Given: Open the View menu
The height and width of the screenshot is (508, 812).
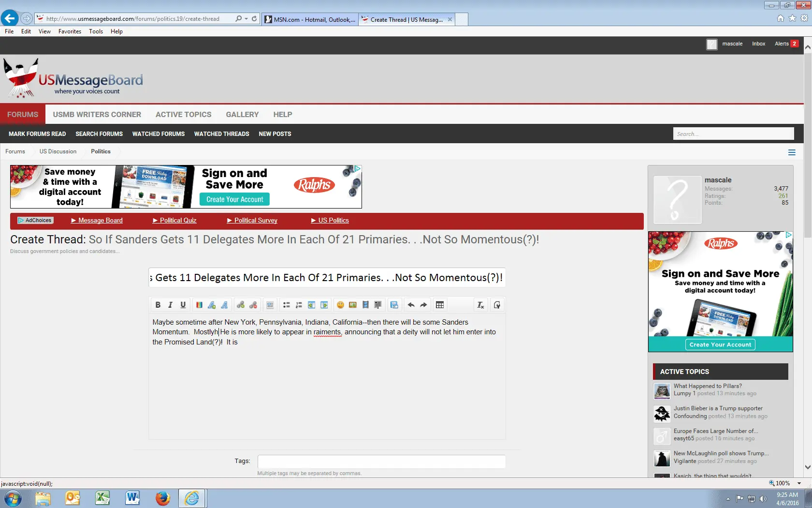Looking at the screenshot, I should (44, 31).
